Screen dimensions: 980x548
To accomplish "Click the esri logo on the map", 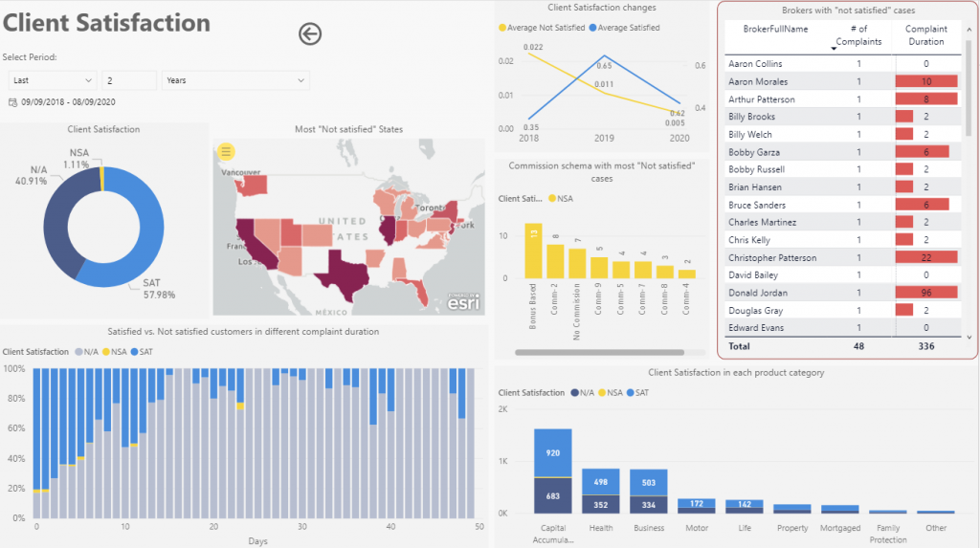I will (x=463, y=302).
